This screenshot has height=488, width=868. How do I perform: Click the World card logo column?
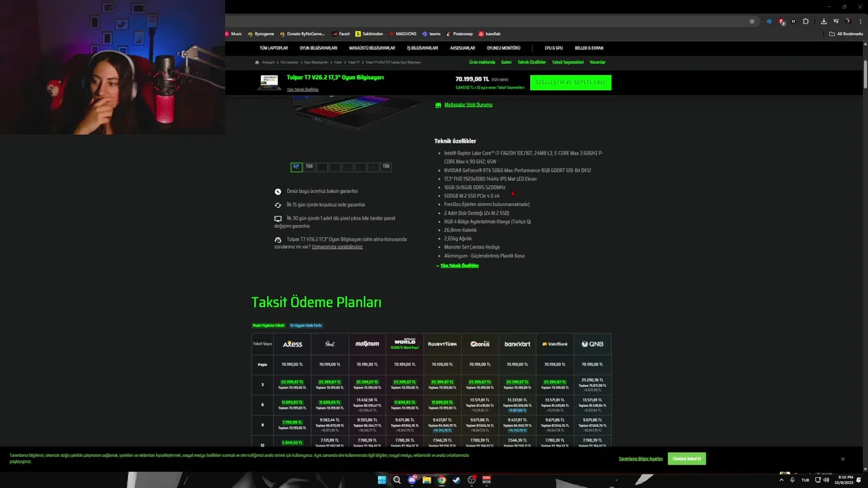click(405, 344)
